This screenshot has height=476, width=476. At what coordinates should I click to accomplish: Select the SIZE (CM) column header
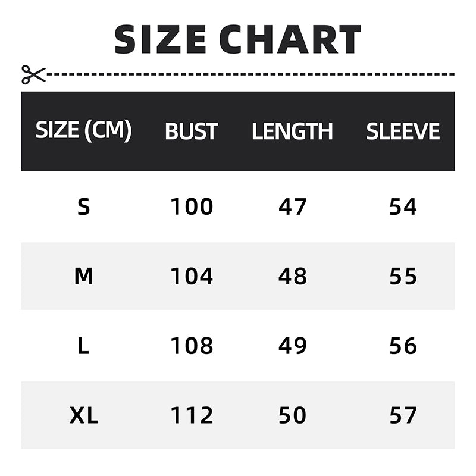click(83, 131)
